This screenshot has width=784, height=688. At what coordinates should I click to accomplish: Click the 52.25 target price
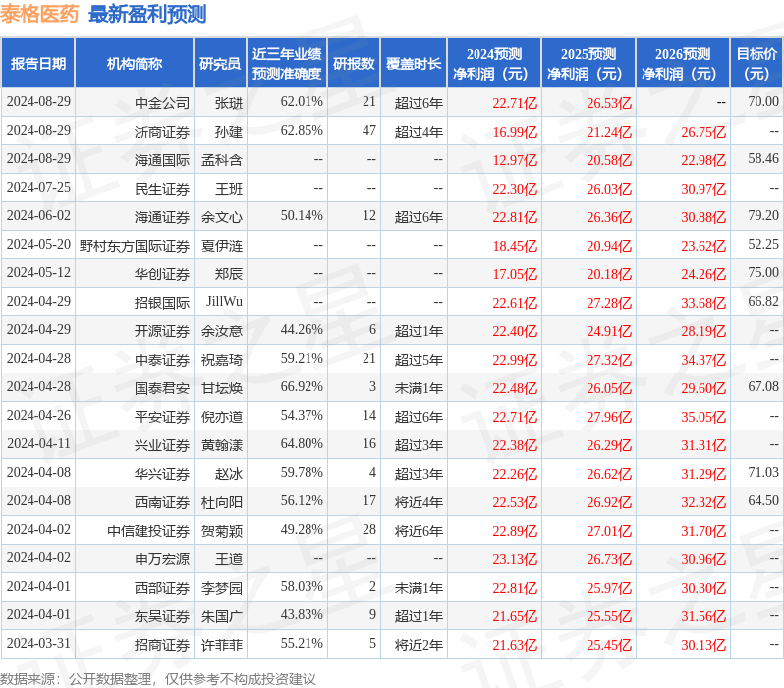[x=763, y=244]
